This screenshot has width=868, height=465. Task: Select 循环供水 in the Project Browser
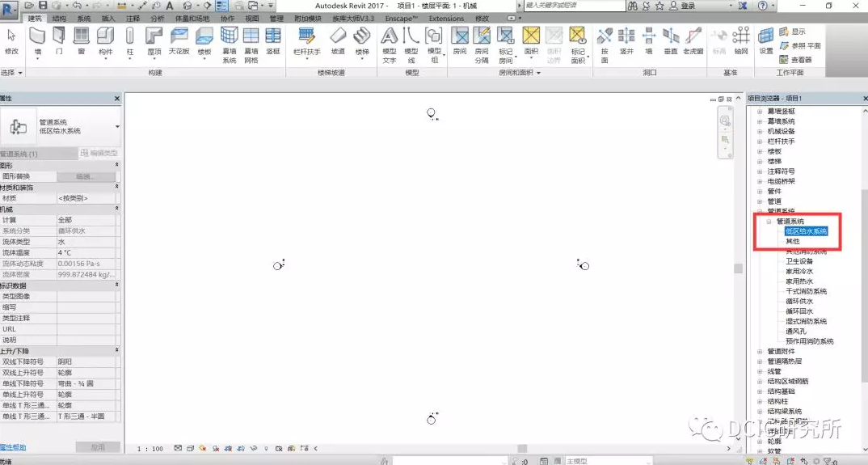pyautogui.click(x=798, y=301)
